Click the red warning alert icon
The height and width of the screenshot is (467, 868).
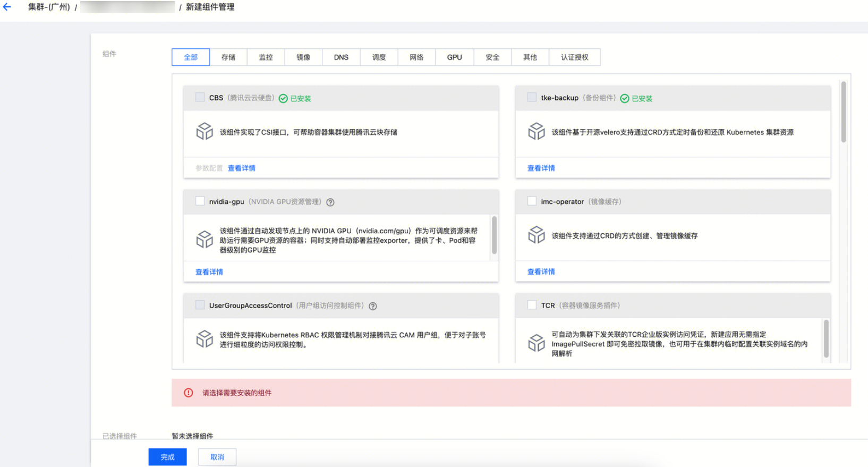click(189, 393)
